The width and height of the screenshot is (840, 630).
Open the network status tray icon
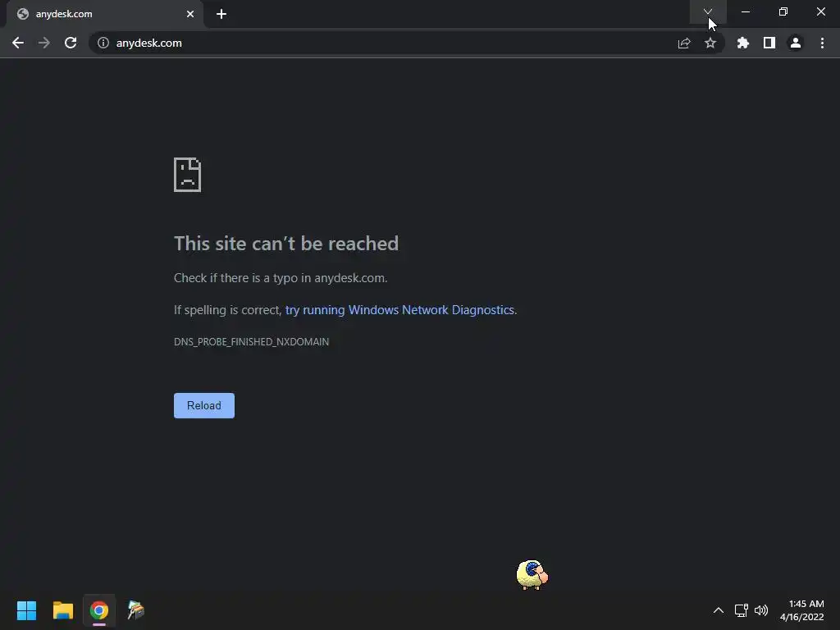click(x=742, y=610)
